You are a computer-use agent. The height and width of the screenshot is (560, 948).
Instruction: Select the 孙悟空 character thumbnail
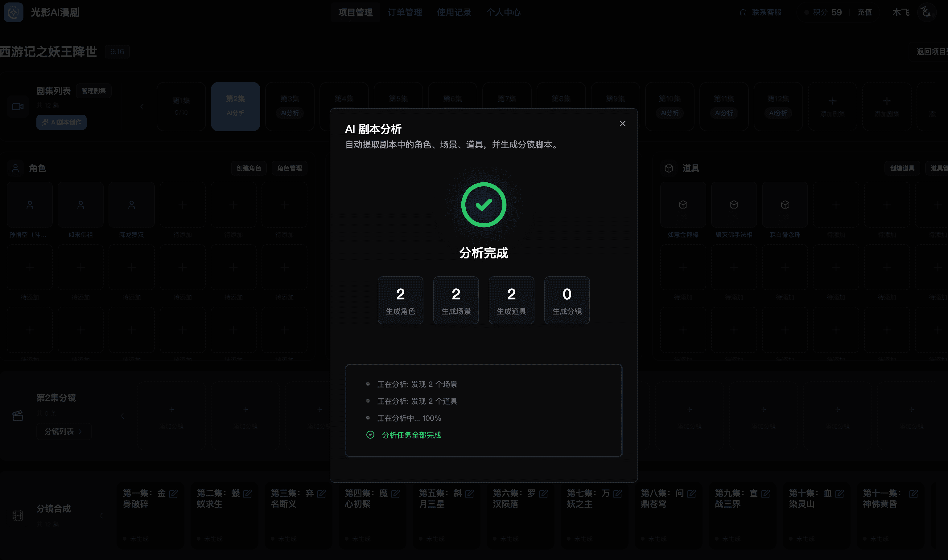pos(30,205)
